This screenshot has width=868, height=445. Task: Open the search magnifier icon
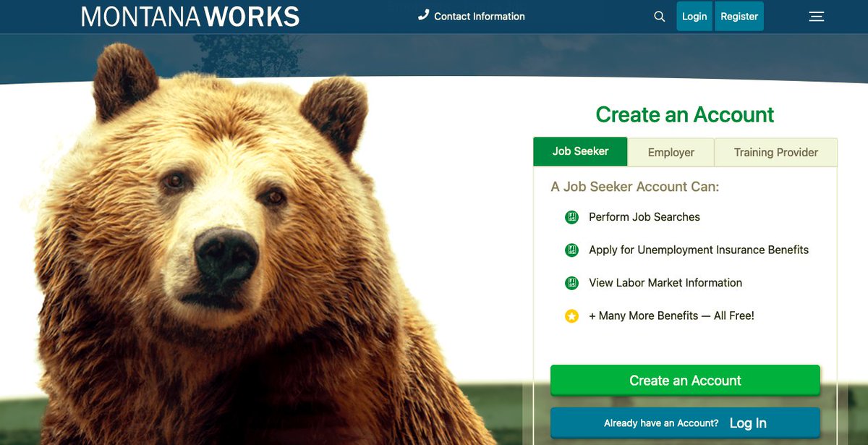(659, 15)
